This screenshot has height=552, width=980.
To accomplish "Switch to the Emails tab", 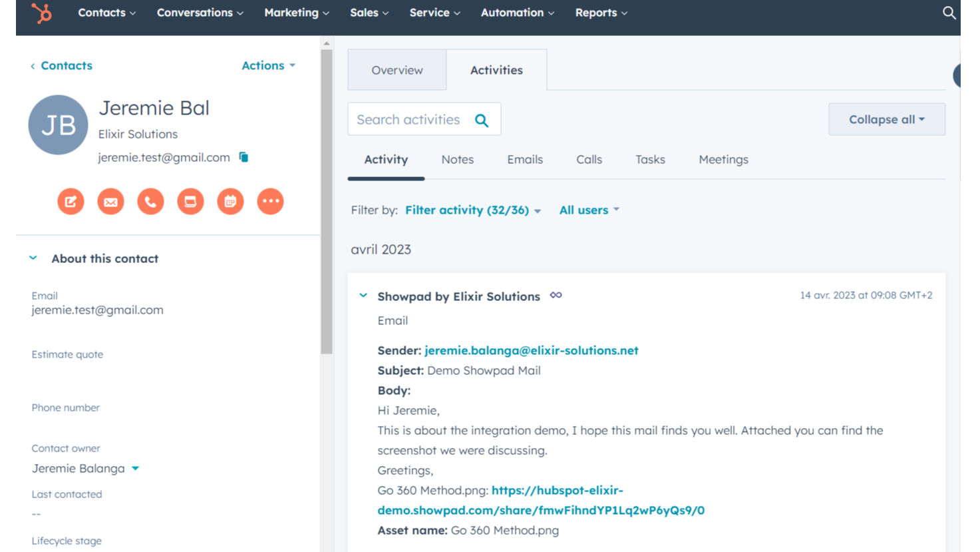I will (x=525, y=159).
